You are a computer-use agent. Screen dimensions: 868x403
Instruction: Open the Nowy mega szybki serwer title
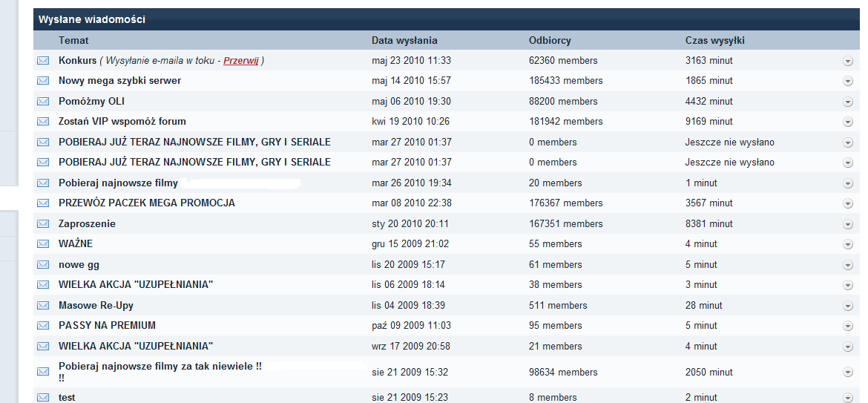pyautogui.click(x=119, y=81)
